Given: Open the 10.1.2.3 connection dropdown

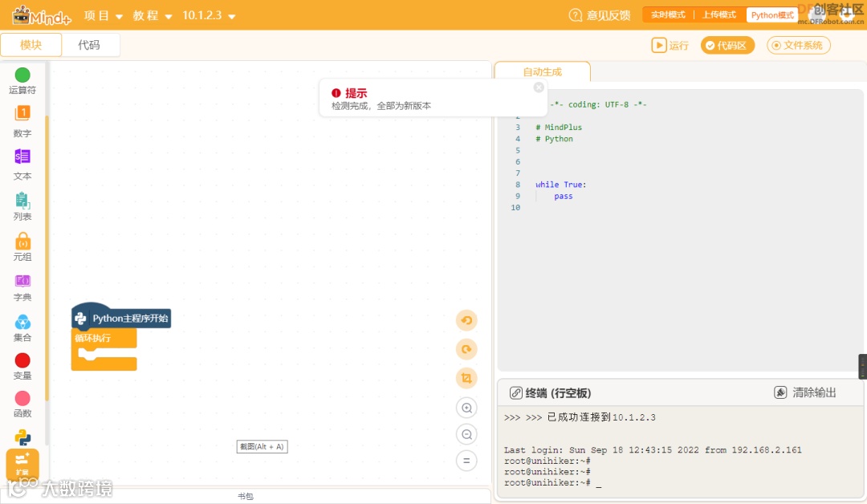Looking at the screenshot, I should pyautogui.click(x=209, y=15).
